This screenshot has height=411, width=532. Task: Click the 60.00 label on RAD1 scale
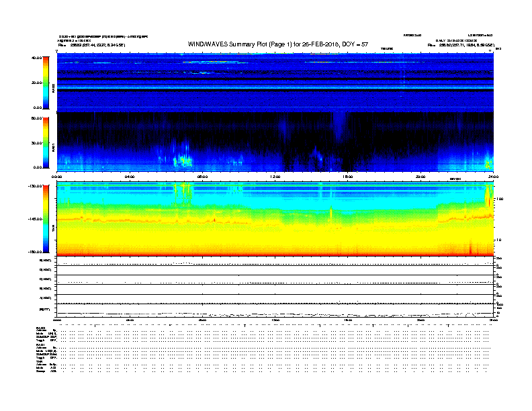(x=36, y=118)
